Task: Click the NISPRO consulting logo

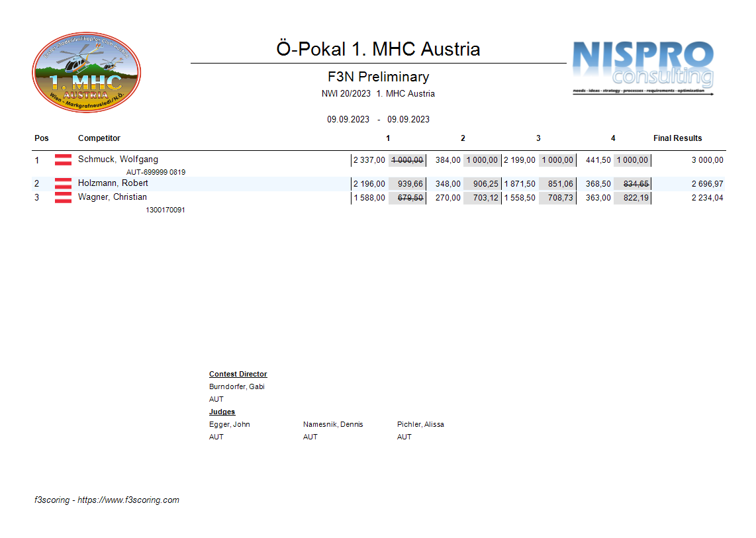Action: pyautogui.click(x=643, y=67)
